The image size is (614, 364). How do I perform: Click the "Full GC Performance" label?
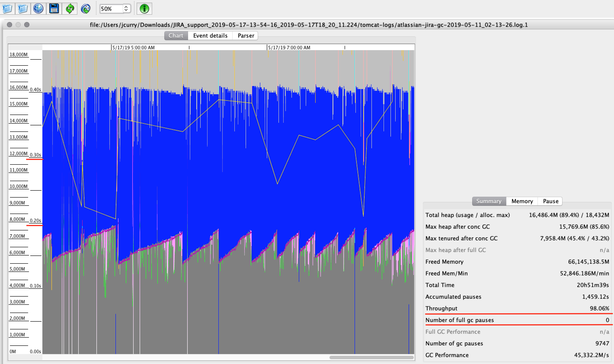point(453,332)
